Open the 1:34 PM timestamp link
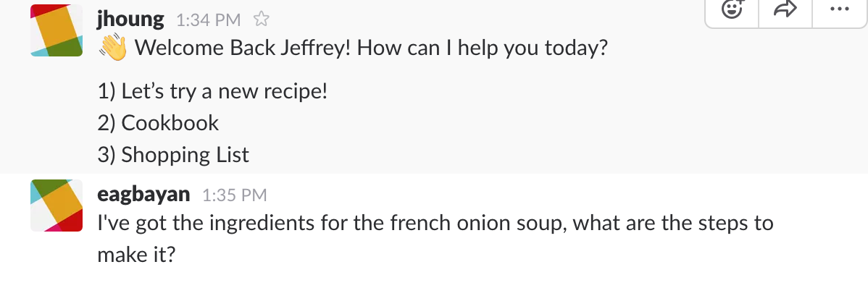 pyautogui.click(x=208, y=20)
